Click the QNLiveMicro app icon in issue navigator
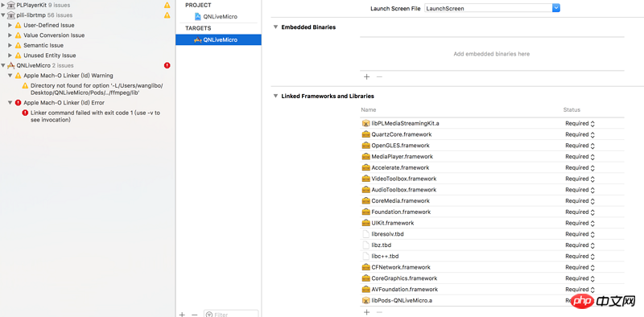The width and height of the screenshot is (644, 317). tap(11, 65)
